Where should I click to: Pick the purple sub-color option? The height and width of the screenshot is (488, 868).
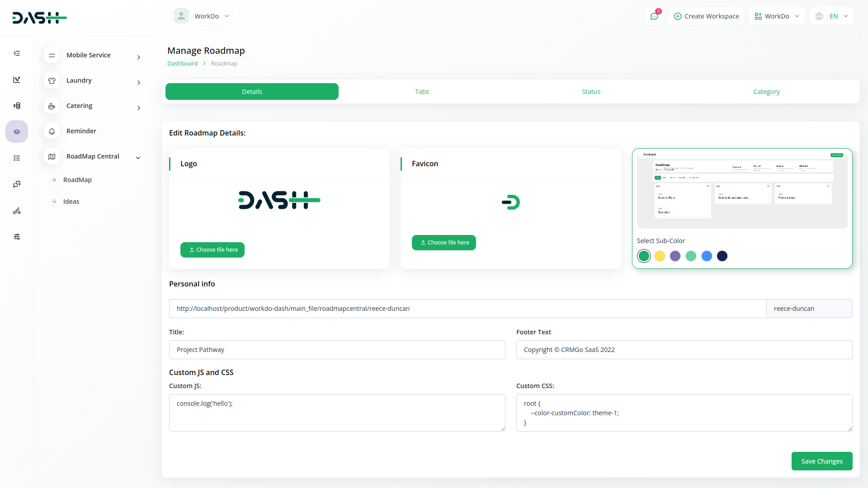[x=675, y=256]
